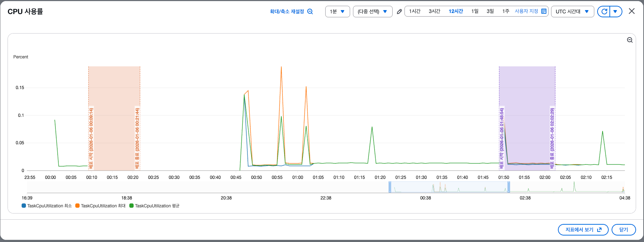
Task: Open the UTC 시간대 dropdown
Action: click(572, 12)
